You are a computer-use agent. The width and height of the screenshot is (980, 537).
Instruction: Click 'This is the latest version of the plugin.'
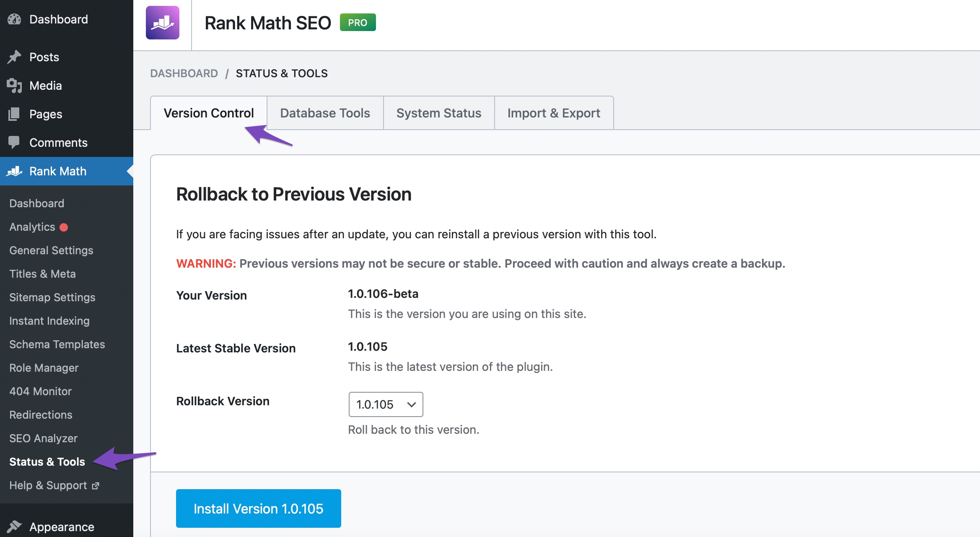coord(450,367)
